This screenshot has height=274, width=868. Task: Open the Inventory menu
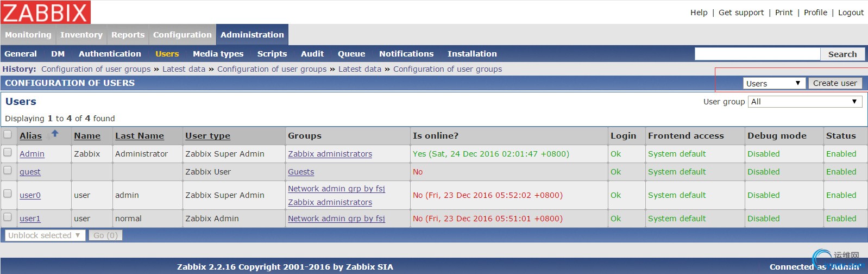click(81, 35)
